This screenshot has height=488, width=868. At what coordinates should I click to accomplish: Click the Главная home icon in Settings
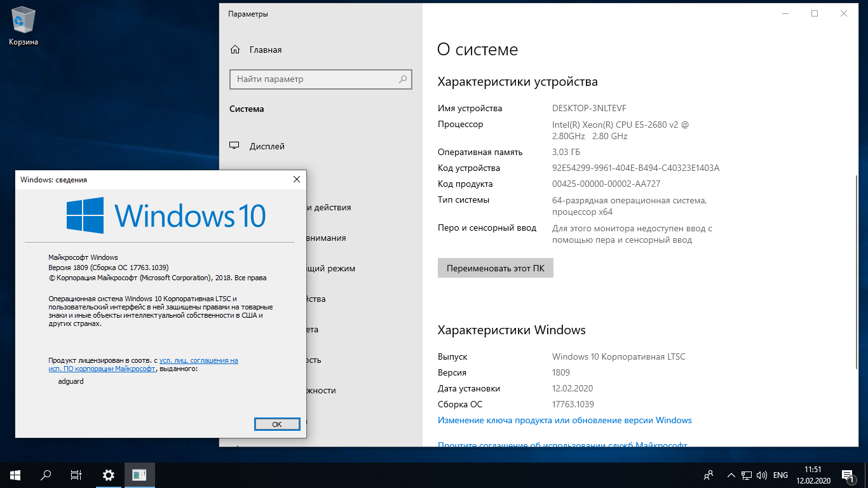(x=235, y=50)
